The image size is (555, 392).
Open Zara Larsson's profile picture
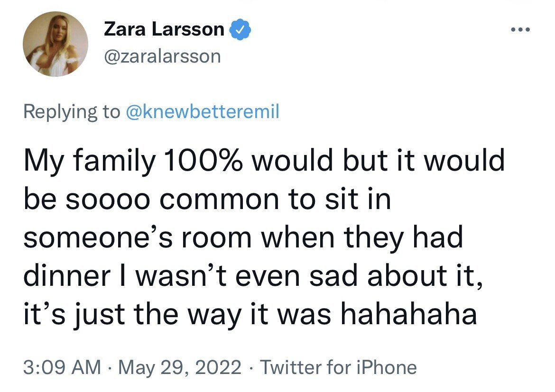pyautogui.click(x=55, y=45)
